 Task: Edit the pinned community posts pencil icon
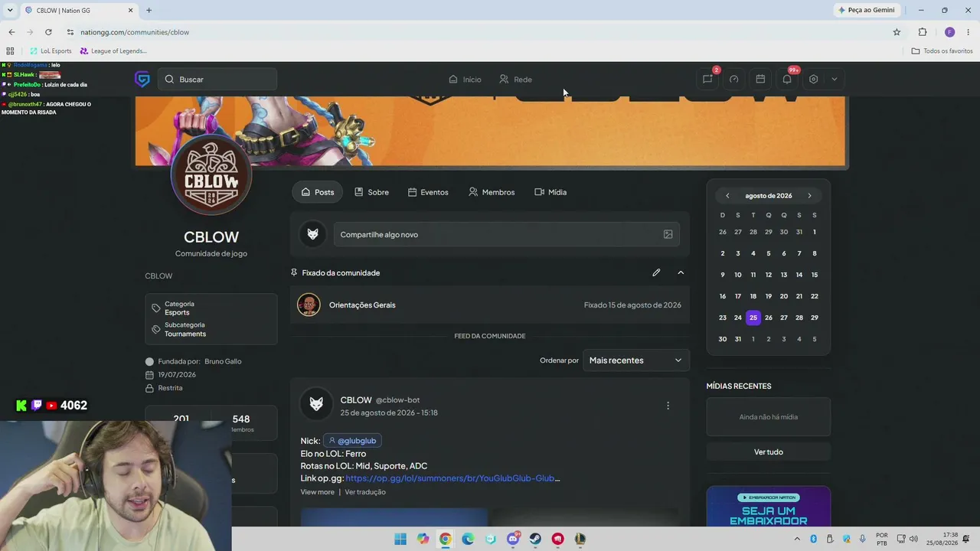point(656,272)
